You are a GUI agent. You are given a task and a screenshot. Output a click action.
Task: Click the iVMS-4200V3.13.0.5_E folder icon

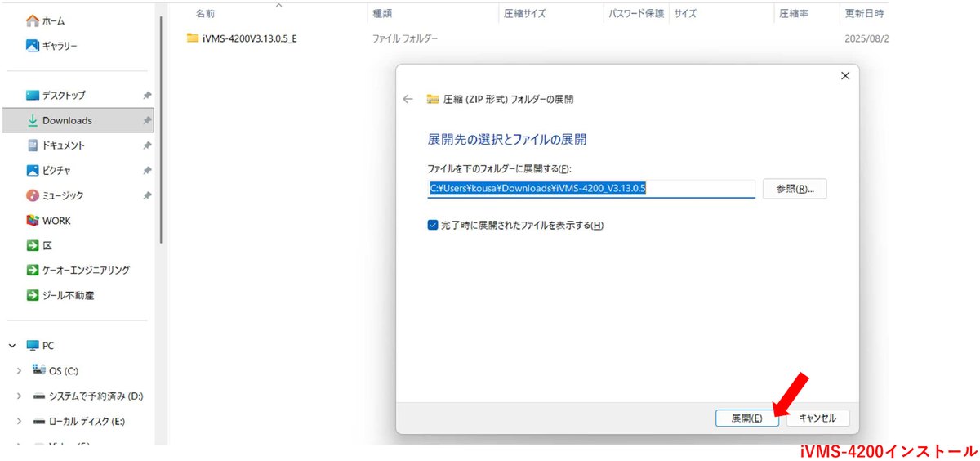pos(193,38)
